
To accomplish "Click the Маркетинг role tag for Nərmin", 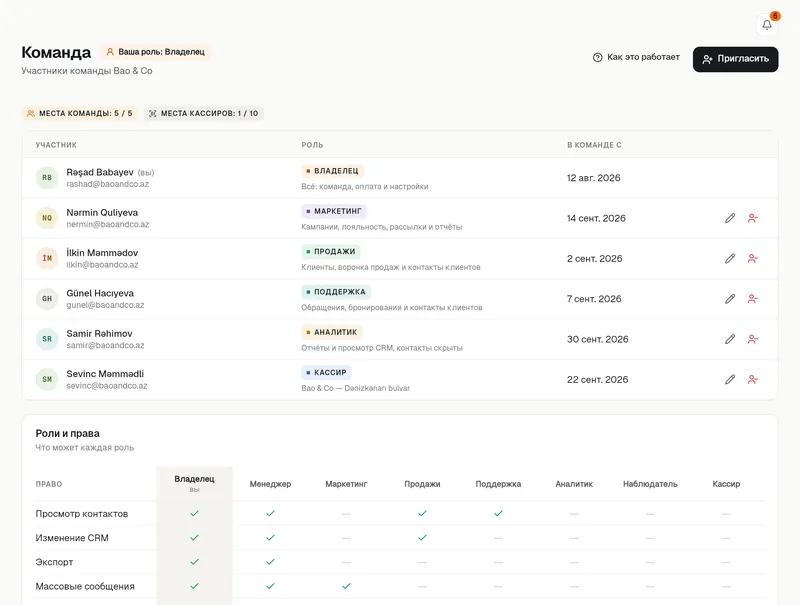I will (x=334, y=211).
